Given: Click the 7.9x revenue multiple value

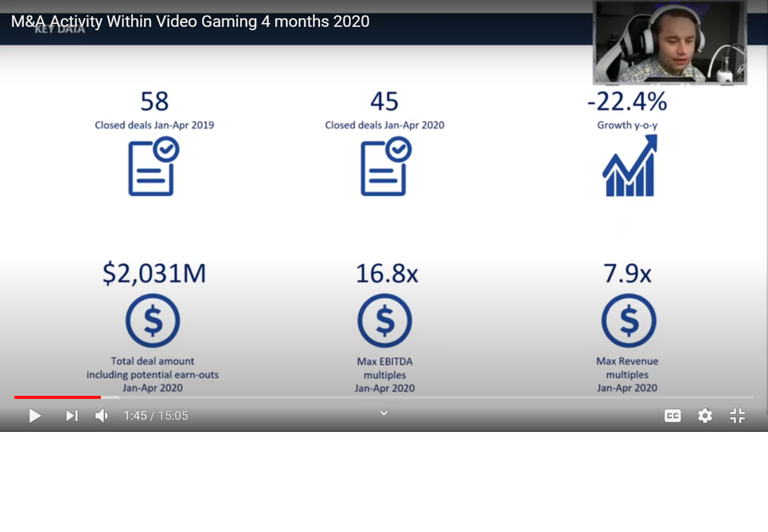Looking at the screenshot, I should [x=627, y=273].
